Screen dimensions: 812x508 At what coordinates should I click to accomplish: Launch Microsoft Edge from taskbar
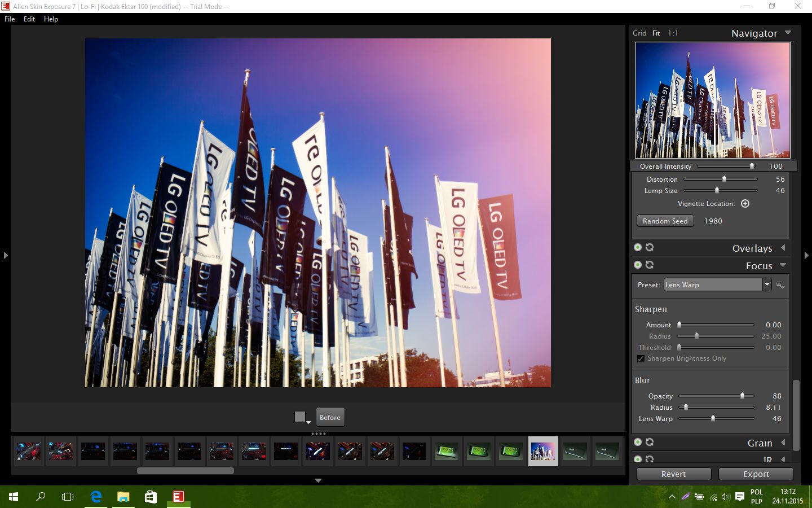click(96, 497)
